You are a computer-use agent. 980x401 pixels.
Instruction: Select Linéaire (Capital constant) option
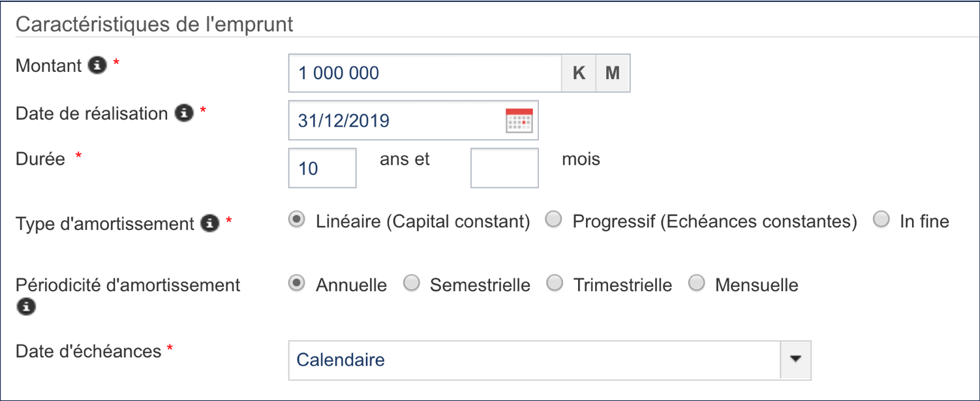tap(298, 219)
